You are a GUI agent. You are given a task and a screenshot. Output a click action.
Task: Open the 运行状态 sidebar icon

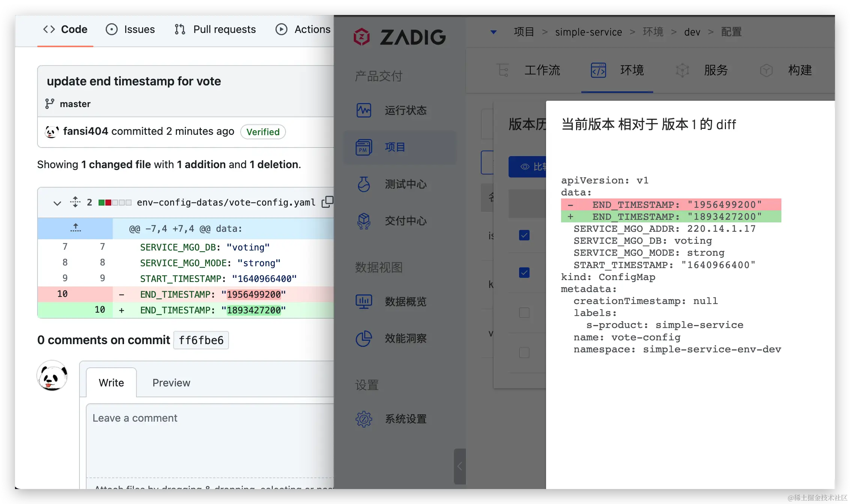click(x=364, y=110)
